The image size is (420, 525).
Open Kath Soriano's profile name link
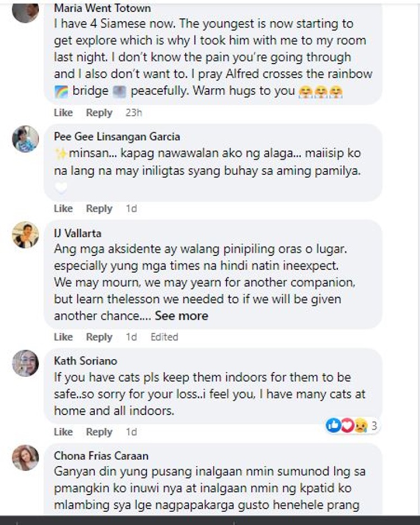[86, 361]
